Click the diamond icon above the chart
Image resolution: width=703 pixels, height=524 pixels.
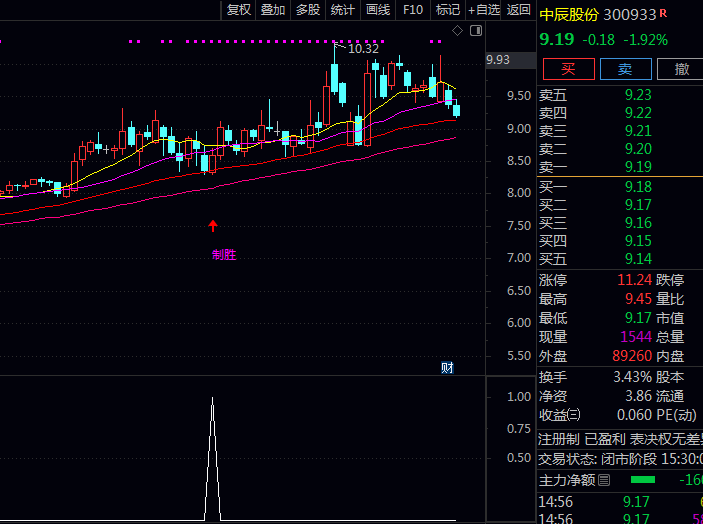tap(457, 30)
